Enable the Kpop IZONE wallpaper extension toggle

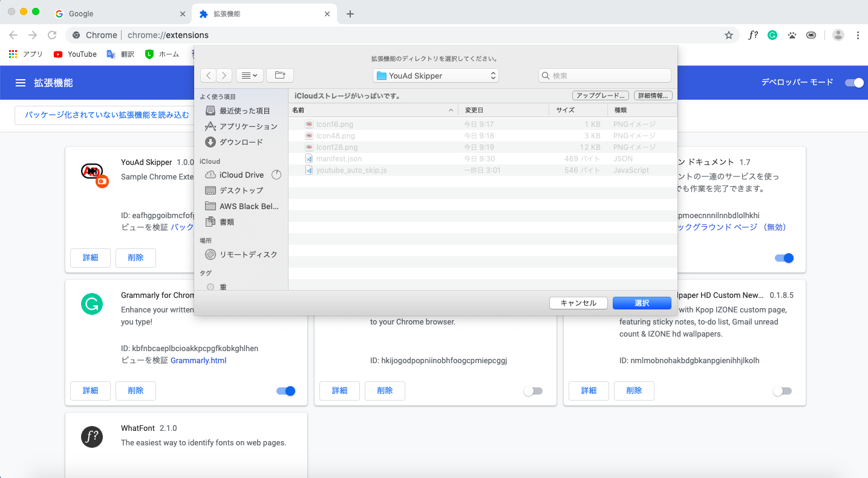point(782,391)
